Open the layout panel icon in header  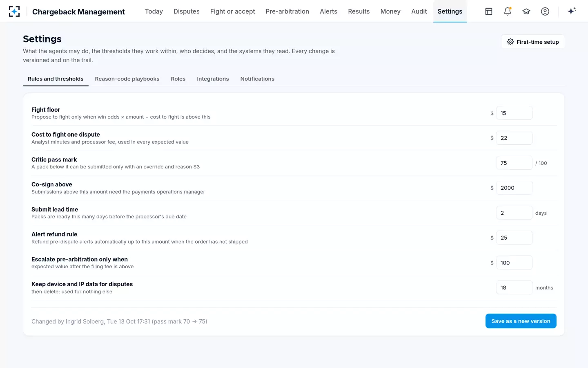489,11
